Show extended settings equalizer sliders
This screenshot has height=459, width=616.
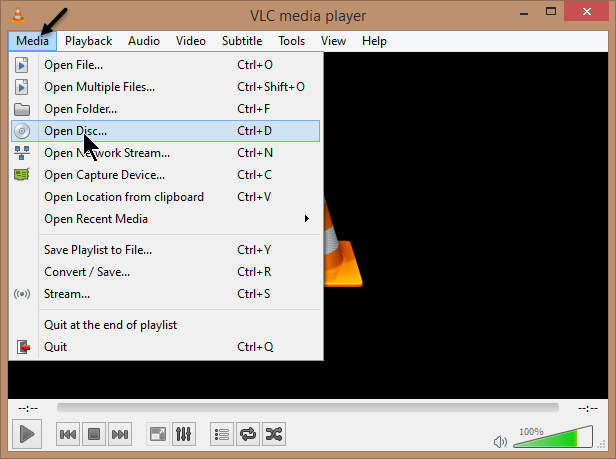tap(183, 434)
